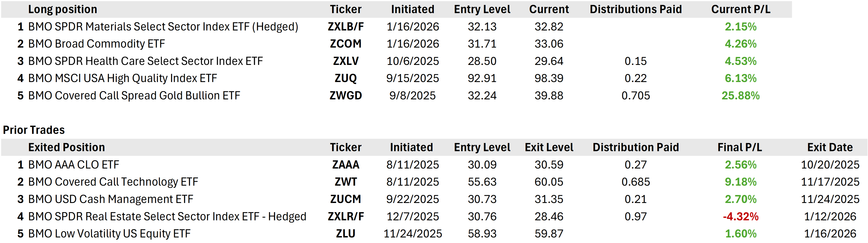Select the ZCOM ticker cell

[346, 44]
